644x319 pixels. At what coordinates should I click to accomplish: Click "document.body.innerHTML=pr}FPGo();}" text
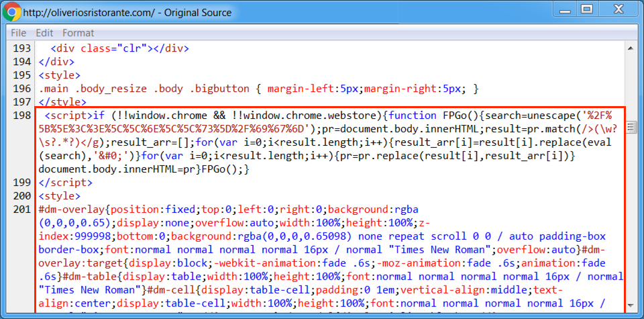pos(144,169)
